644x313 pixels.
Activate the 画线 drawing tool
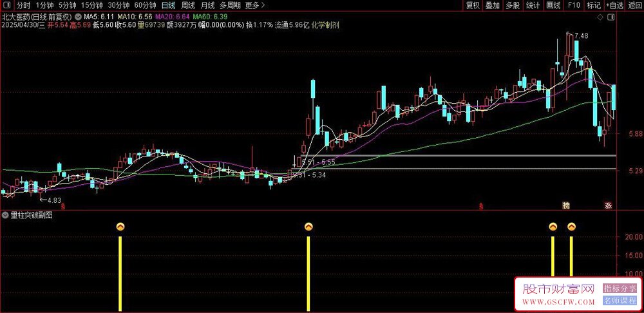click(x=553, y=6)
